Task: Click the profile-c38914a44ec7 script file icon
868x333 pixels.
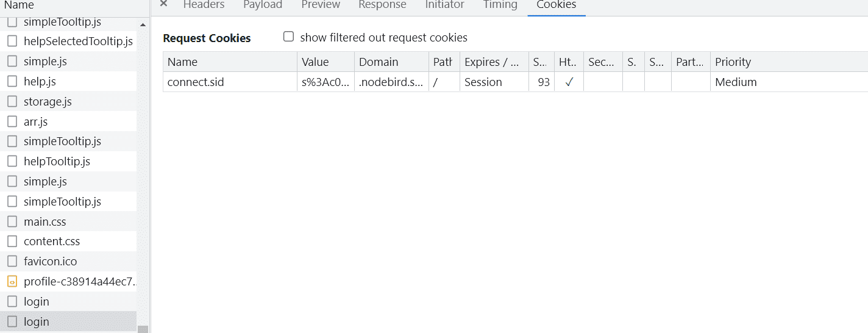Action: click(x=12, y=282)
